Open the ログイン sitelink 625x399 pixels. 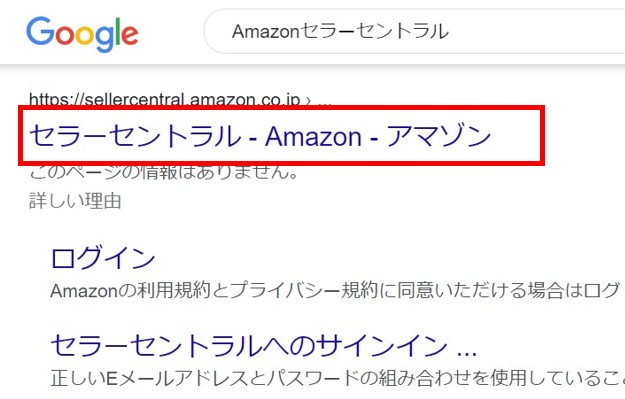[x=103, y=258]
